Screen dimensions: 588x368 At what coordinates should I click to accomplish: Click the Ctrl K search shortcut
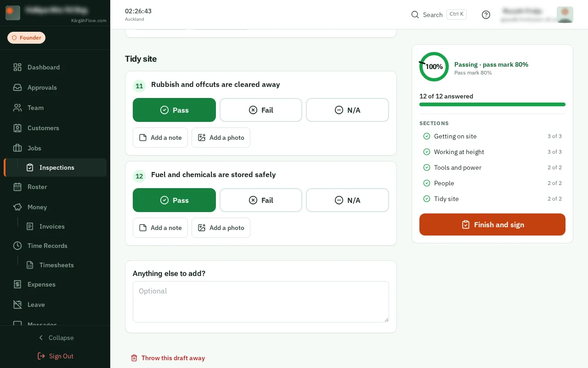(457, 14)
